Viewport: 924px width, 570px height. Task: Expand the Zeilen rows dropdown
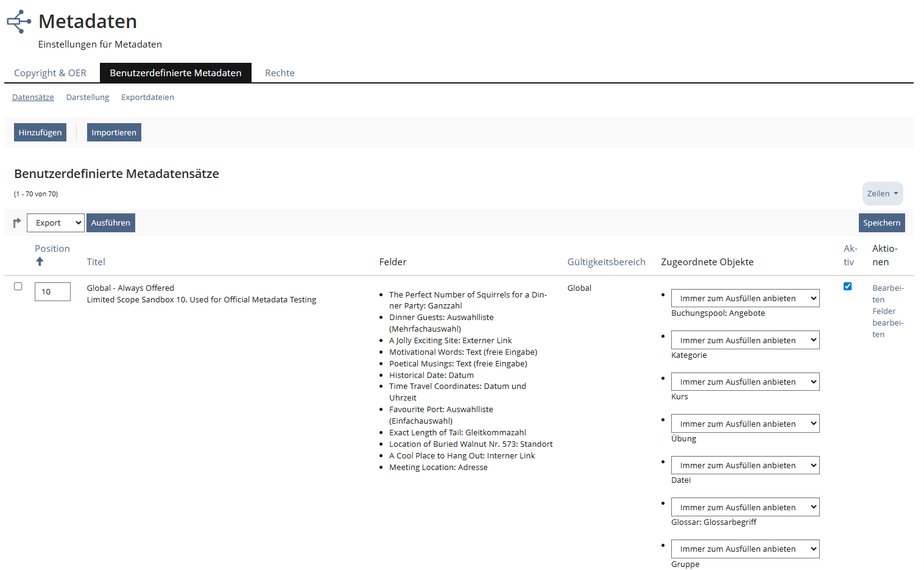(882, 194)
